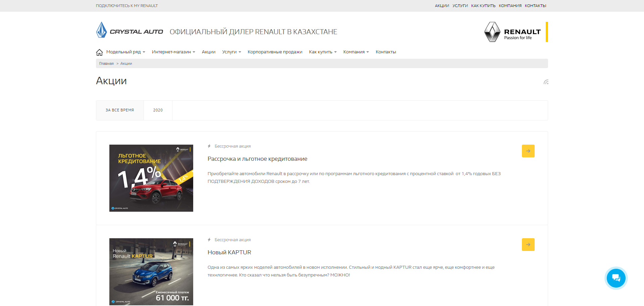Image resolution: width=644 pixels, height=306 pixels.
Task: Click the Crystal Auto logo
Action: pyautogui.click(x=129, y=30)
